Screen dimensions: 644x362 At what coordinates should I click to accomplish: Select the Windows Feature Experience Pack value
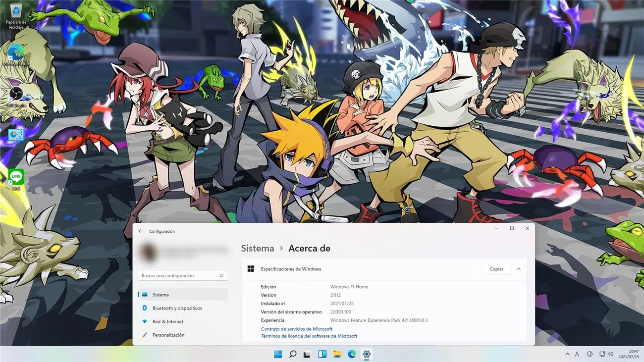(x=379, y=320)
